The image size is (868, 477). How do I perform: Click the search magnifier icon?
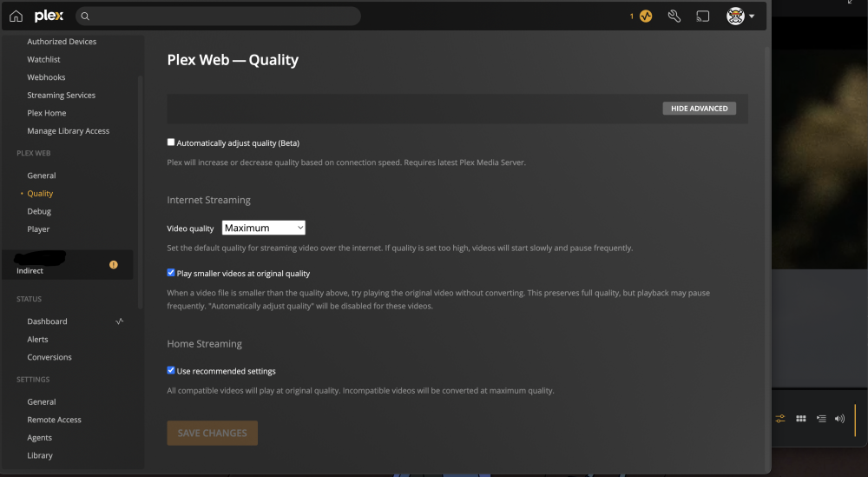pyautogui.click(x=85, y=16)
